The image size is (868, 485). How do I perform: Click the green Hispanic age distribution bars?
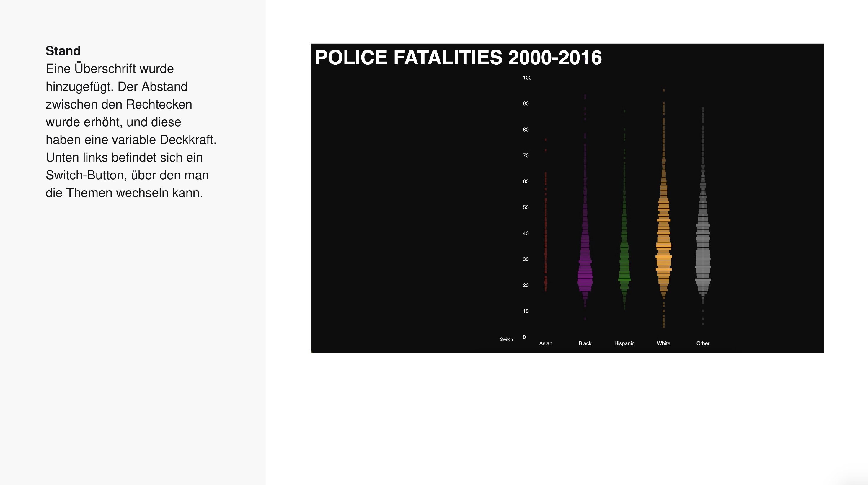pyautogui.click(x=624, y=269)
